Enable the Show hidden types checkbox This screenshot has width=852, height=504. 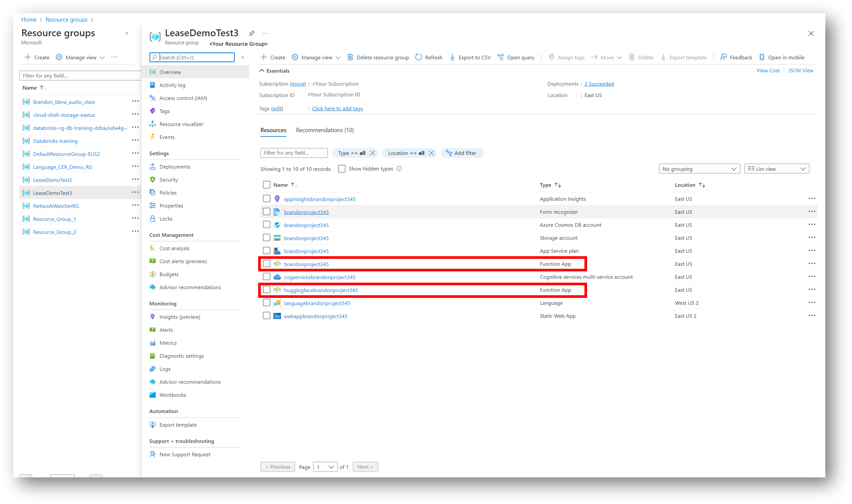tap(342, 169)
